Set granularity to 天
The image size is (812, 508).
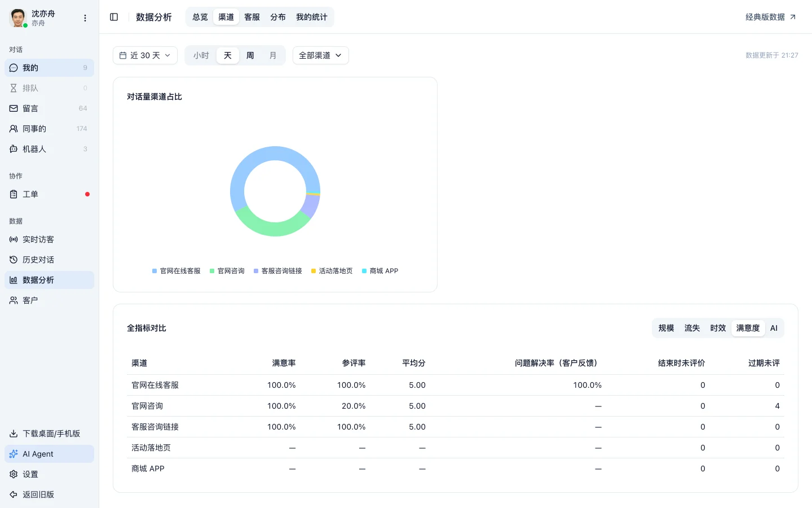(x=228, y=55)
